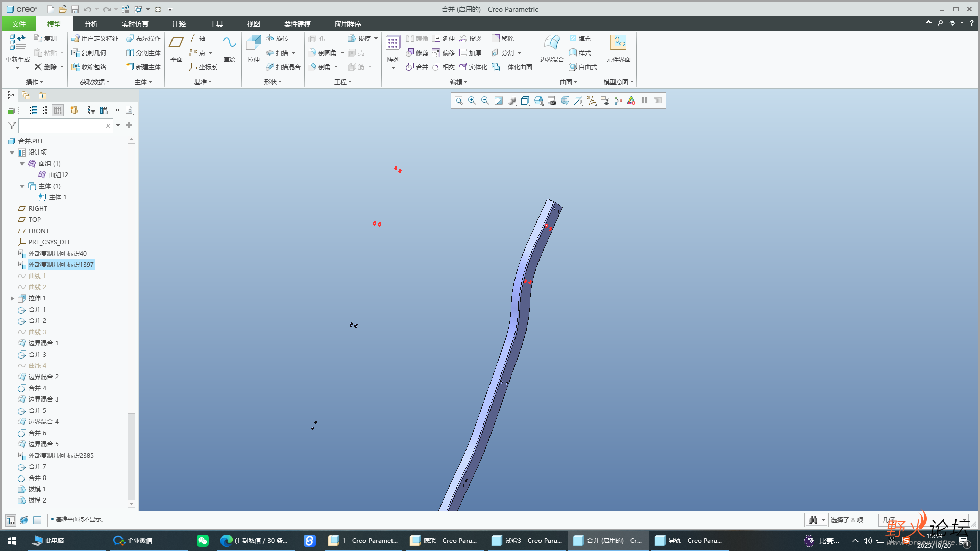Click the Solidify (实体化) tool
Screen dimensions: 980x551
(473, 67)
